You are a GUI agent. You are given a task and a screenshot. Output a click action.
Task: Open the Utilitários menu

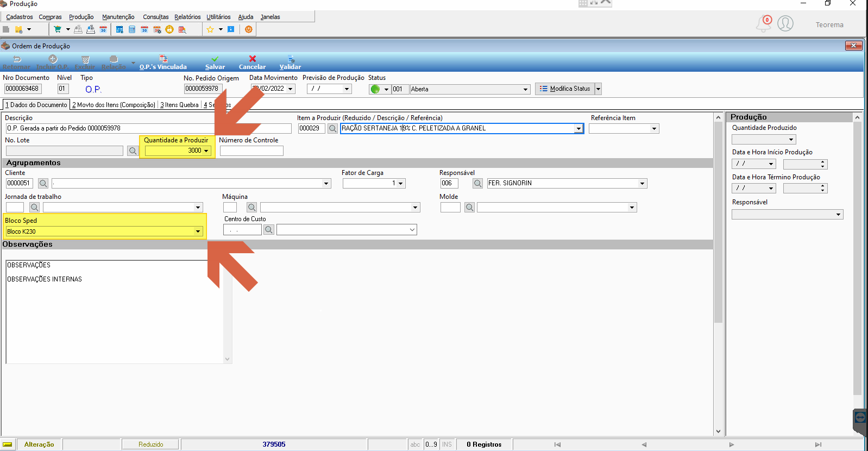[x=218, y=17]
